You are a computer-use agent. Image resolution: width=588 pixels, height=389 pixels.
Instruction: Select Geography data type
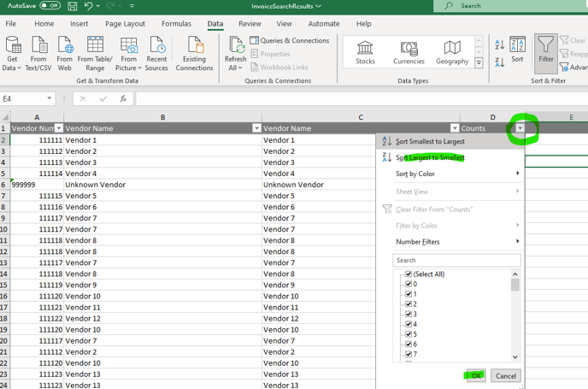click(452, 52)
